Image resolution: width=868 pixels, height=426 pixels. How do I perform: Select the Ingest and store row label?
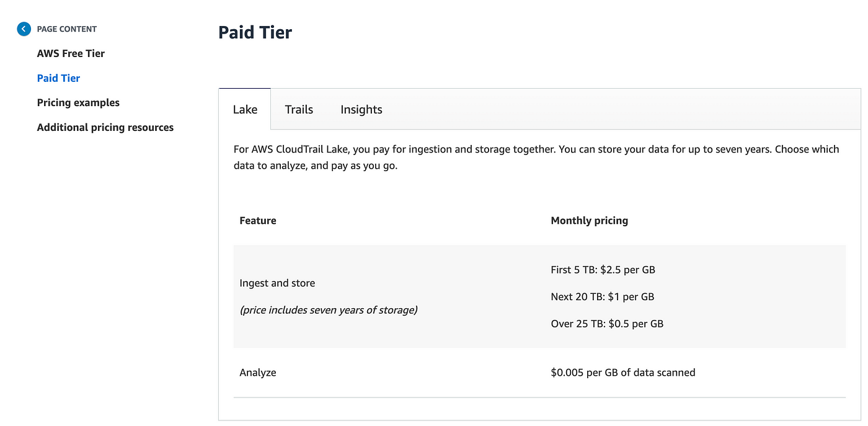(x=277, y=283)
